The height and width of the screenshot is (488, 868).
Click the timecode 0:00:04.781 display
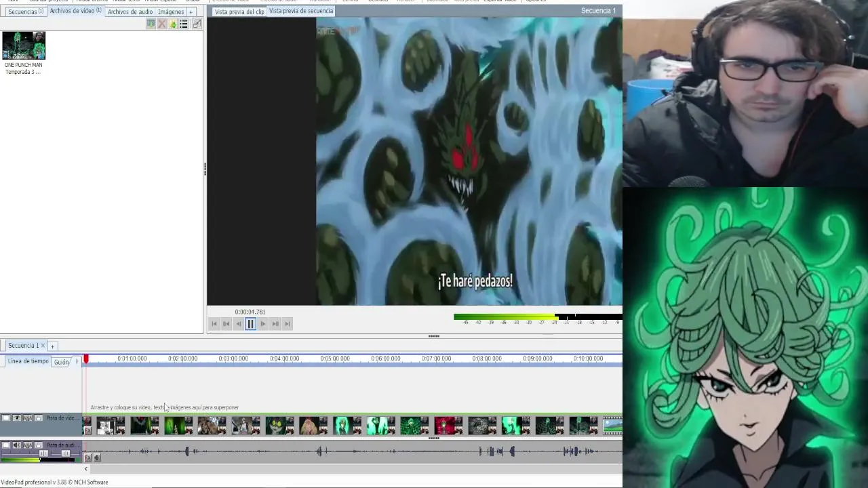click(x=250, y=312)
